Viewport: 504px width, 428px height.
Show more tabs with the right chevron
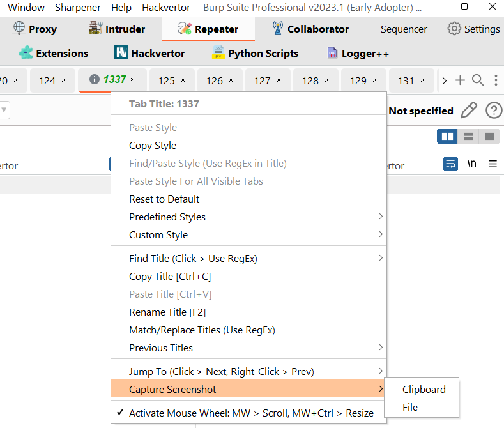pyautogui.click(x=444, y=80)
